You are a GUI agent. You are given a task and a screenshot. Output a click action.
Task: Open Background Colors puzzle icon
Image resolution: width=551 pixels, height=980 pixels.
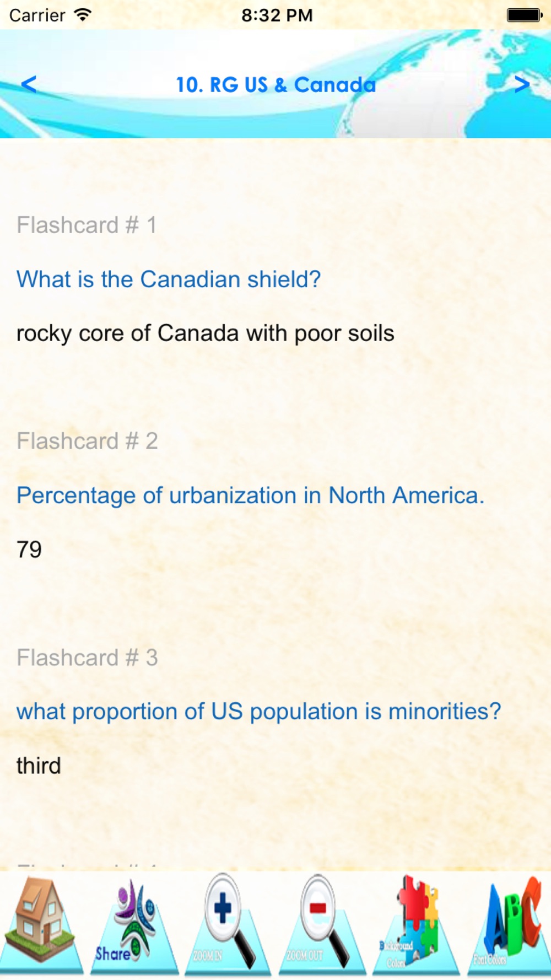pyautogui.click(x=416, y=924)
